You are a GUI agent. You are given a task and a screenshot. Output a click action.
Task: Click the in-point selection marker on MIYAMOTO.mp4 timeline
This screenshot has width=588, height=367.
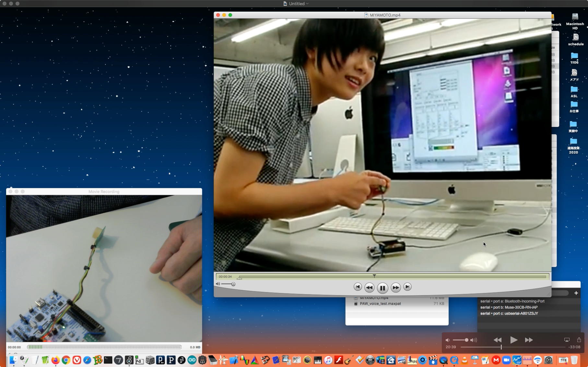(x=239, y=278)
